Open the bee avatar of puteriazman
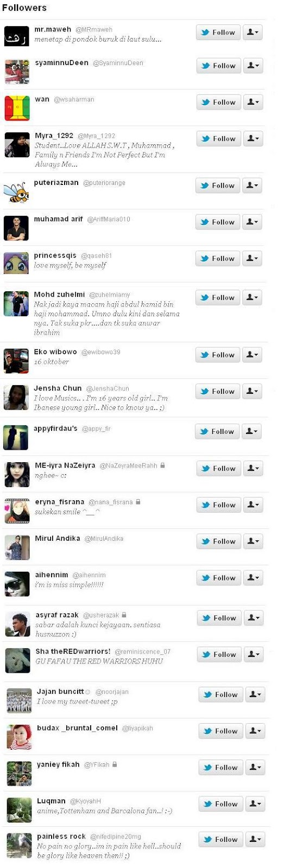This screenshot has height=868, width=284. tap(16, 191)
